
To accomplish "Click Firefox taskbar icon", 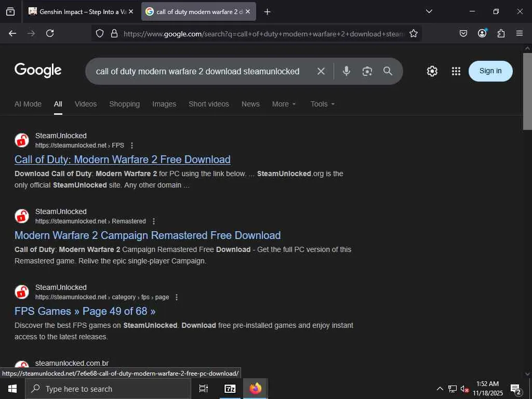I will pyautogui.click(x=256, y=389).
